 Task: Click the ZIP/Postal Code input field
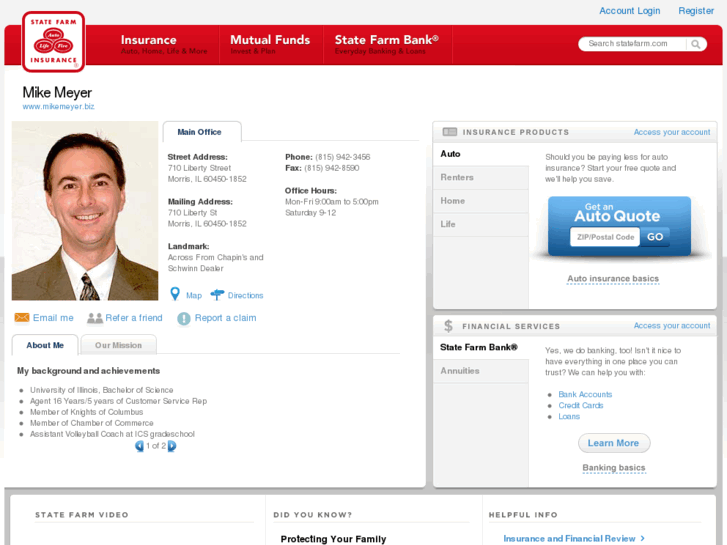[x=605, y=237]
